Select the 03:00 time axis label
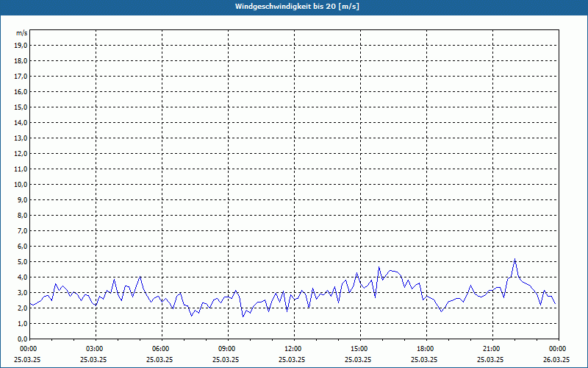The image size is (588, 368). pyautogui.click(x=95, y=348)
